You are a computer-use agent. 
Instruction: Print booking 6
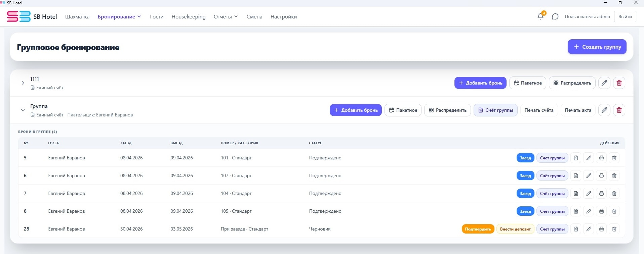[601, 175]
